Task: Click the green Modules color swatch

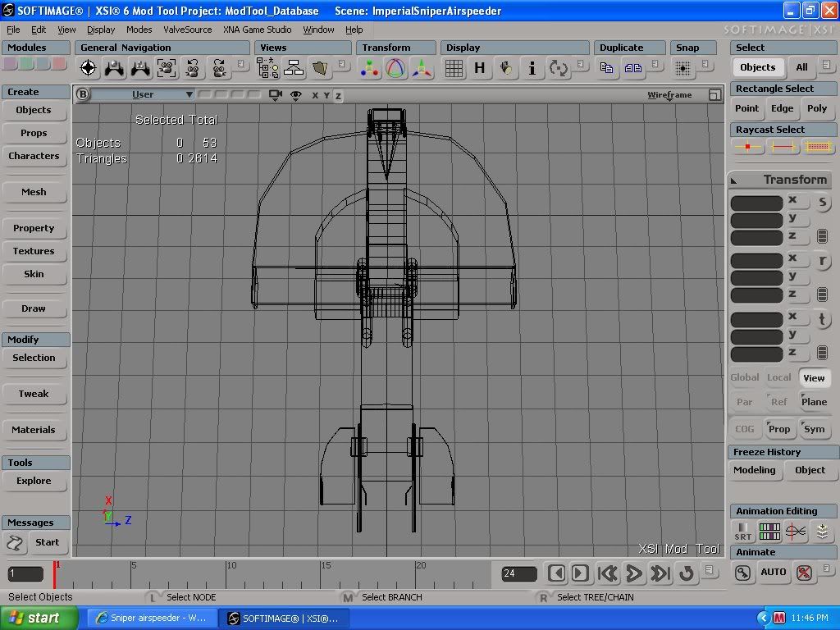Action: [26, 64]
